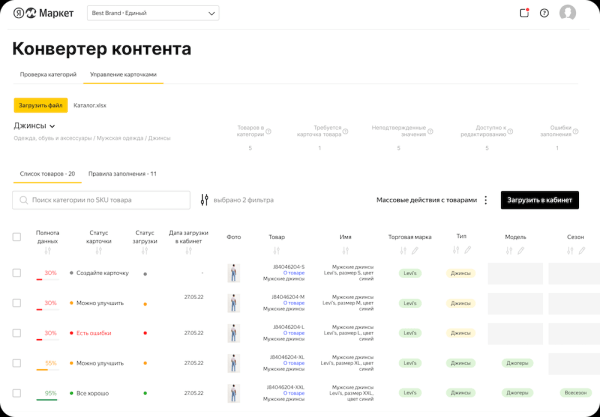Viewport: 600px width, 417px height.
Task: Select checkbox for the Есть ошибки row
Action: coord(16,332)
